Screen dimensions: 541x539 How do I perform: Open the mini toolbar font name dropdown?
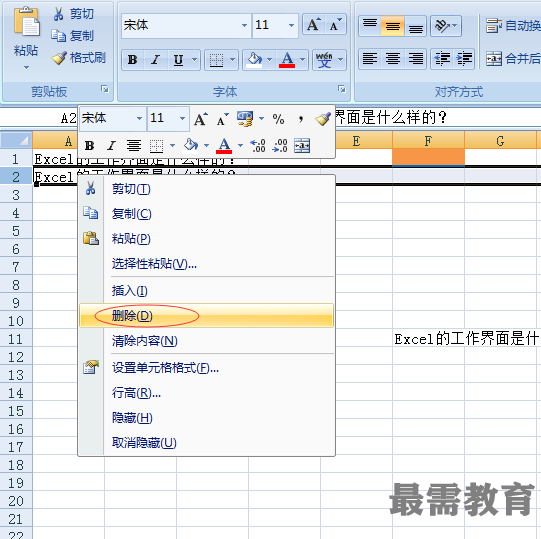(139, 118)
